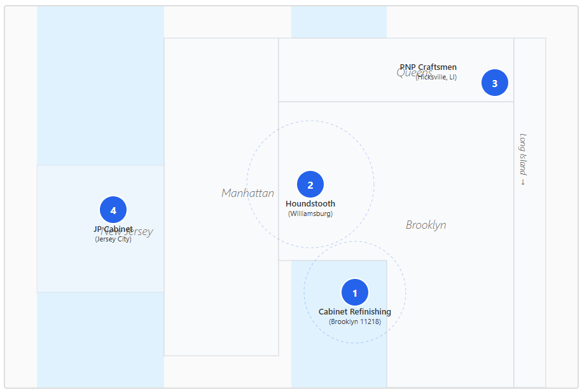
Task: Select the Brooklyn region label
Action: pos(426,225)
